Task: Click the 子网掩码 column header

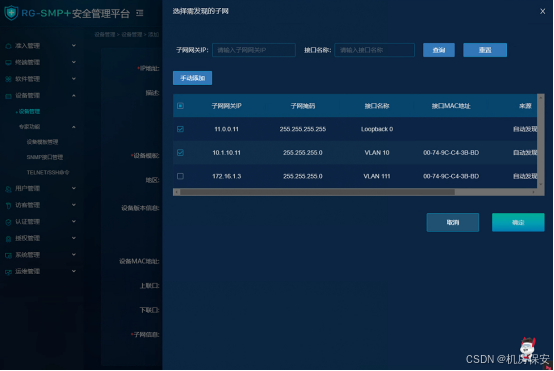Action: click(303, 106)
